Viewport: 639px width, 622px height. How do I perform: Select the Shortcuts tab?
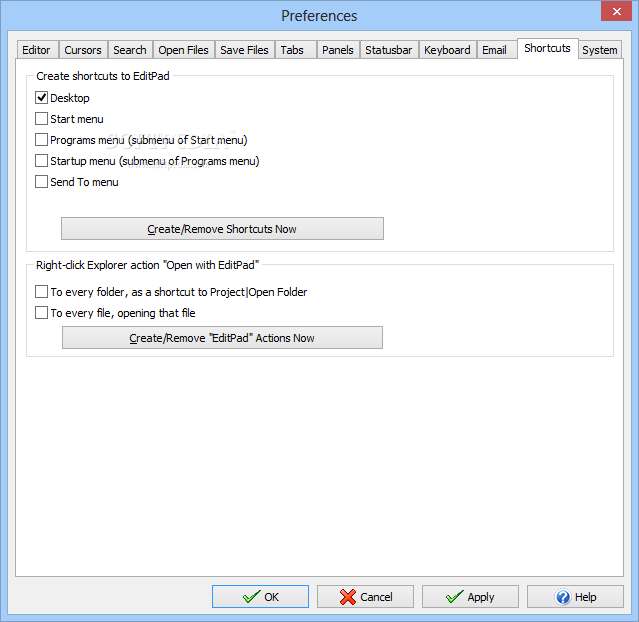click(x=547, y=48)
